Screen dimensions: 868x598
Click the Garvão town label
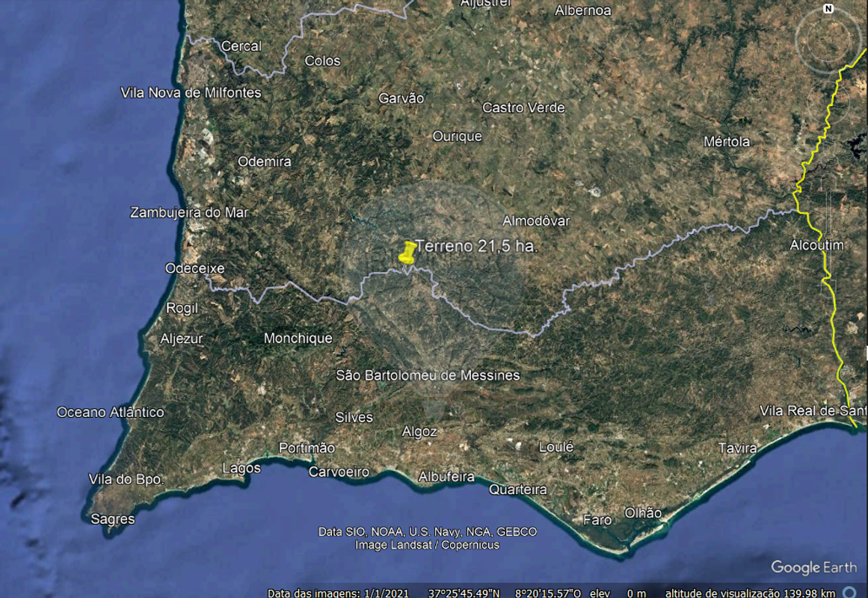(x=401, y=98)
